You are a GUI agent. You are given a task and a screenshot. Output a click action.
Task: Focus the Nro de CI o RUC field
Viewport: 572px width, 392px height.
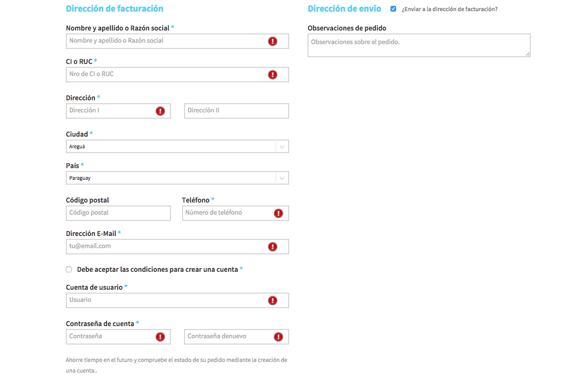click(x=177, y=75)
